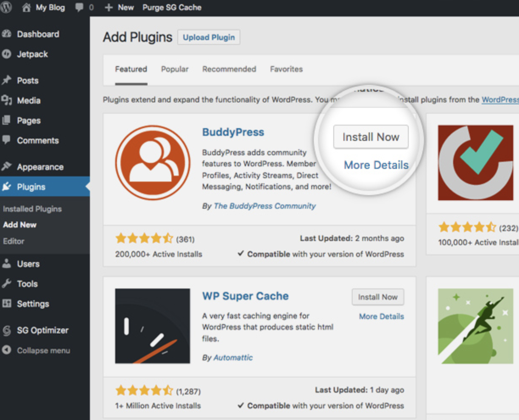
Task: Click the WP Super Cache plugin icon
Action: pos(153,326)
